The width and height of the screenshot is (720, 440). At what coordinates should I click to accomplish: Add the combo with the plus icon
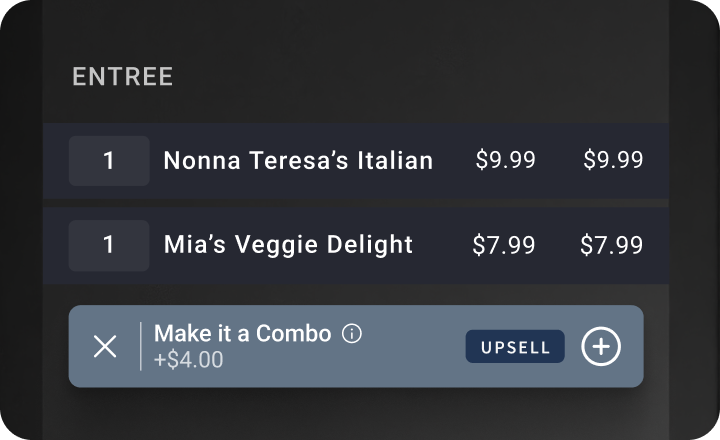tap(601, 346)
